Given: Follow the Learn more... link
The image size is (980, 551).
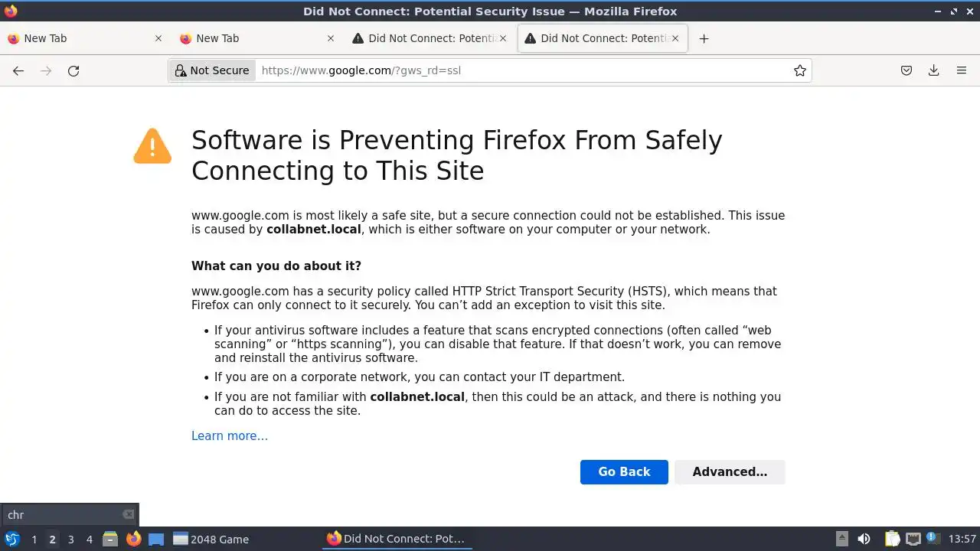Looking at the screenshot, I should coord(230,436).
